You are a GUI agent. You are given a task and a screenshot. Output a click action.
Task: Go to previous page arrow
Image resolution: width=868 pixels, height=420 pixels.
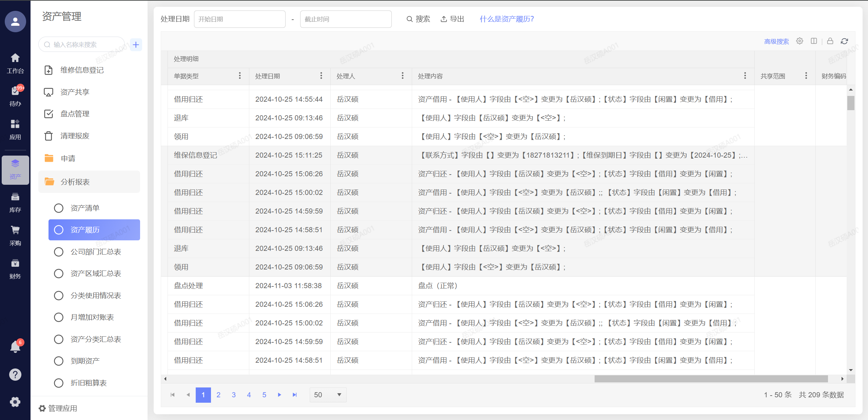point(188,395)
